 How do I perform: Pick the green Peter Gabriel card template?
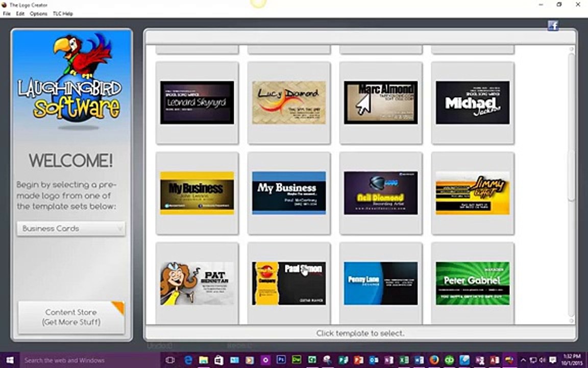[x=473, y=284]
